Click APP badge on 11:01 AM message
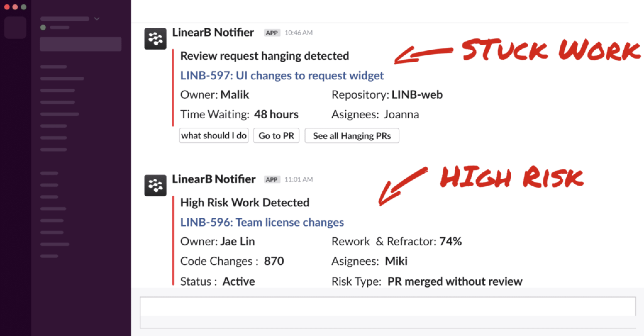 click(272, 180)
